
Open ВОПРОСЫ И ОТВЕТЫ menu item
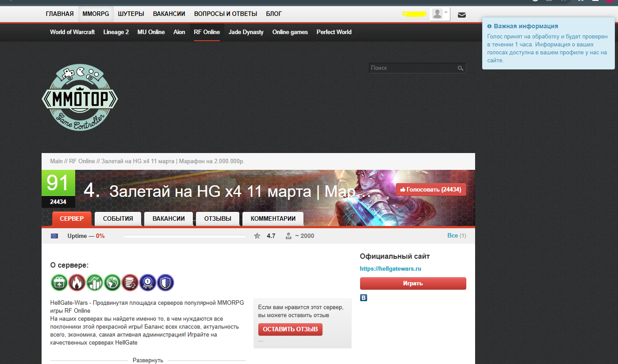tap(226, 14)
